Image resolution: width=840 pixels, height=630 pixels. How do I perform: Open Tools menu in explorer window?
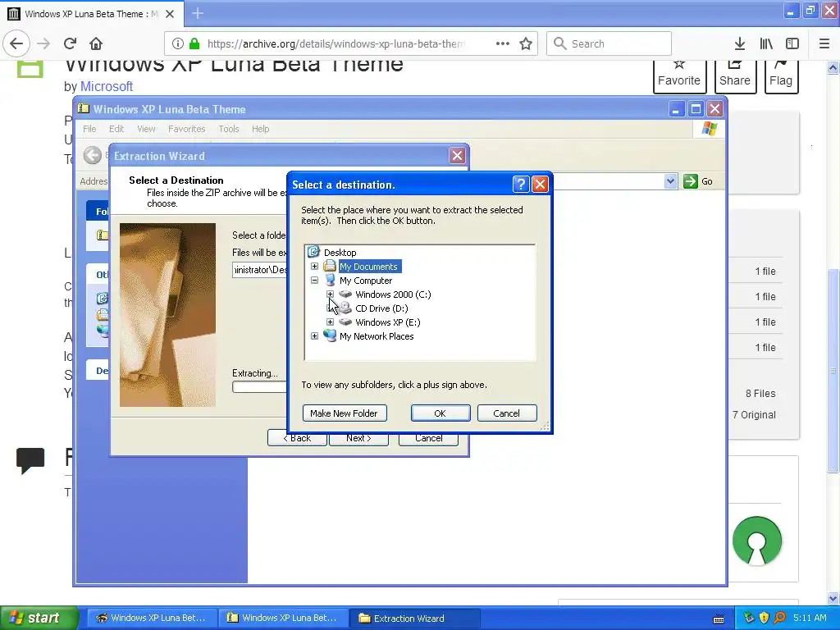[228, 129]
